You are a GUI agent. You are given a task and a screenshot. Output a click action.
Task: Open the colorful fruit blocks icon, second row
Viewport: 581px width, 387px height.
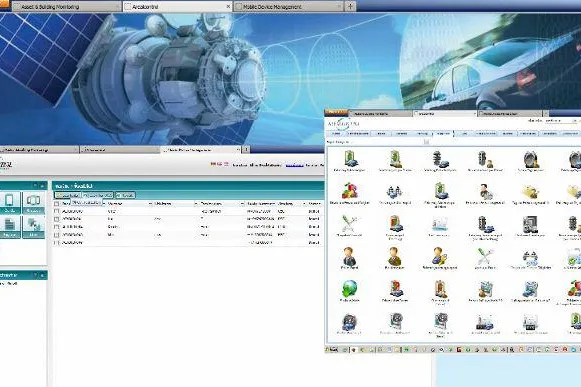point(349,191)
